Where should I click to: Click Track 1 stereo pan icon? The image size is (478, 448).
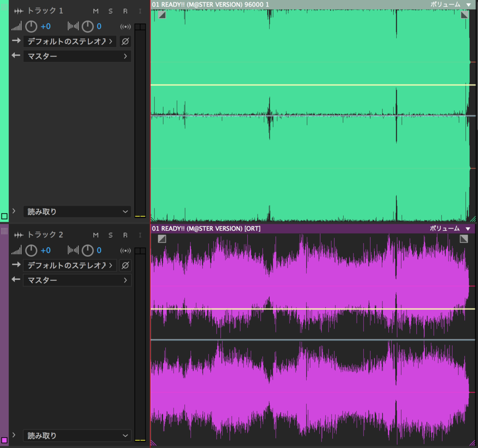pos(73,26)
